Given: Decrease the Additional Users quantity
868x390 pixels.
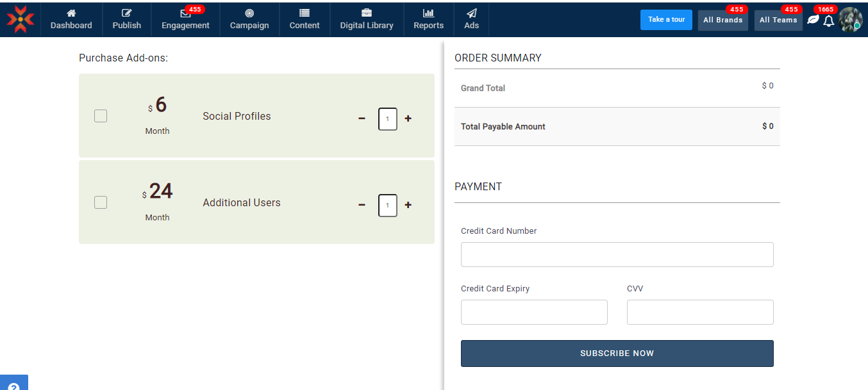Looking at the screenshot, I should 362,205.
